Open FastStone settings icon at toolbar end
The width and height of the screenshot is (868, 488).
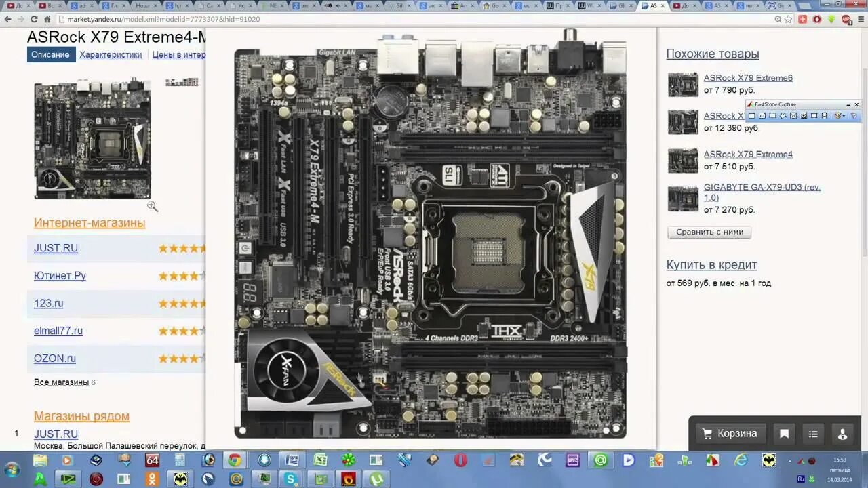854,116
